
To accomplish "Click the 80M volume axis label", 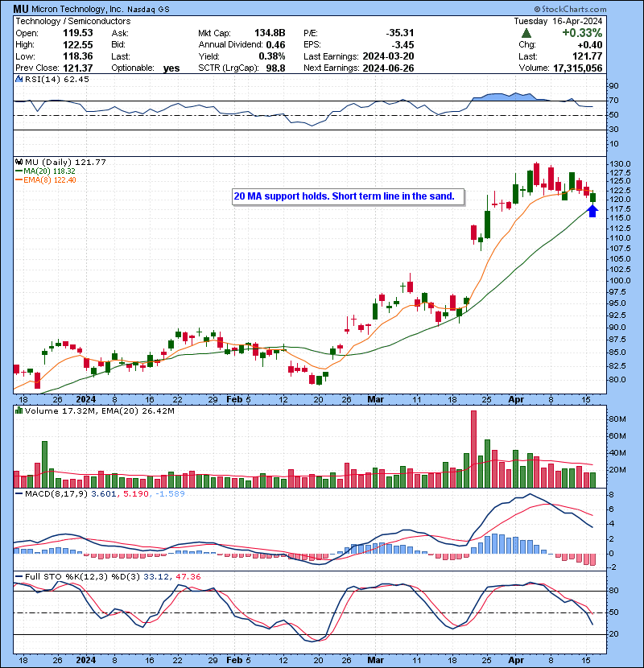I will click(x=617, y=419).
